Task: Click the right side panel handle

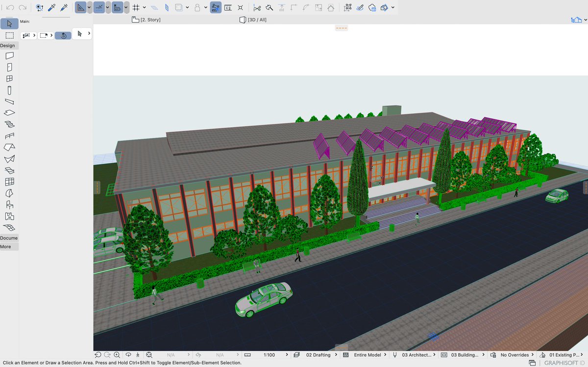Action: [x=586, y=187]
